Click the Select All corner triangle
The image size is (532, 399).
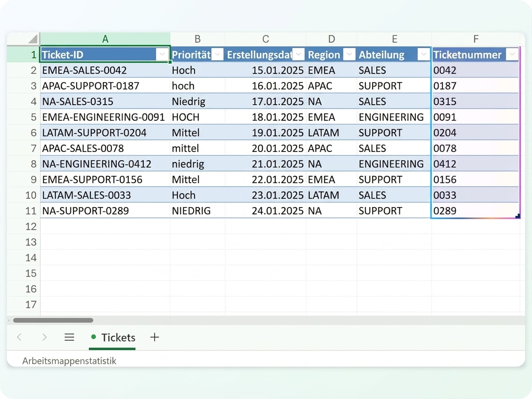[33, 39]
